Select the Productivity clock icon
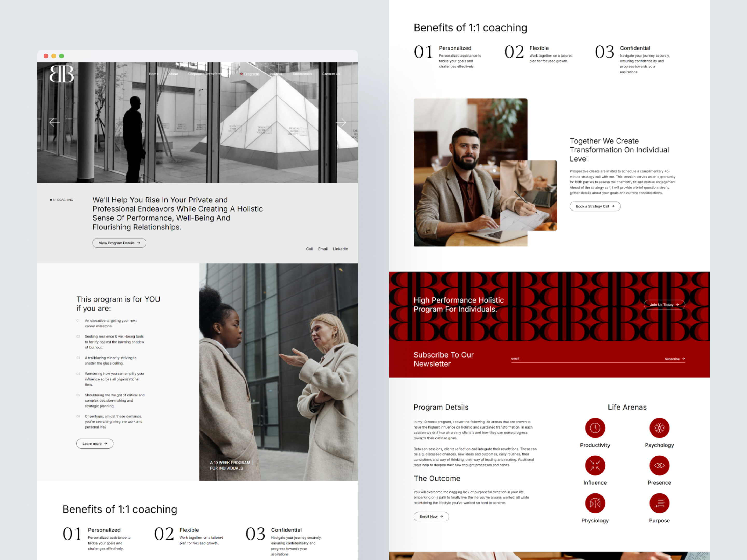Screen dimensions: 747x560 [x=595, y=428]
